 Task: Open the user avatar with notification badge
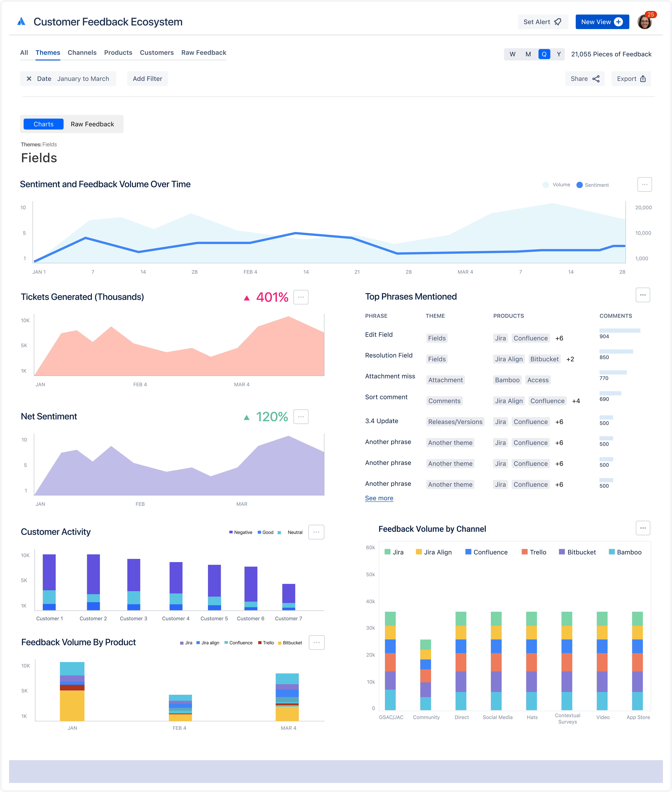tap(645, 22)
